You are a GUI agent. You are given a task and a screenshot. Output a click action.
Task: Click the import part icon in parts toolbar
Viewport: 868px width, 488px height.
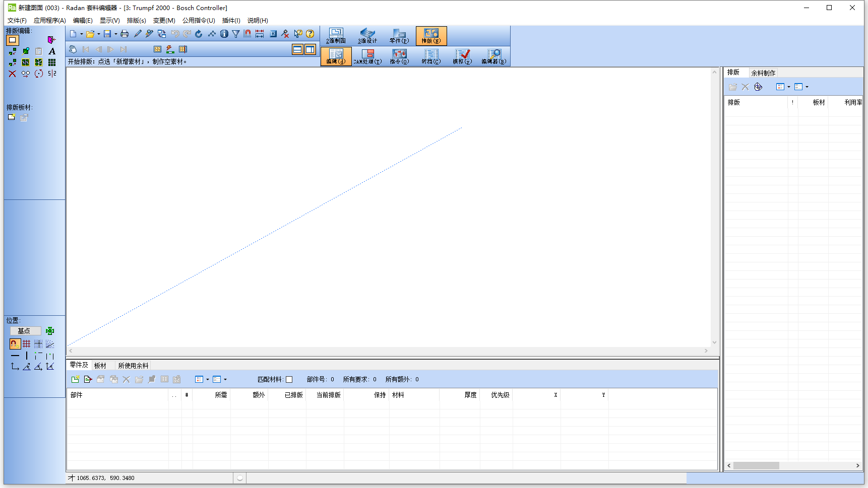[88, 379]
